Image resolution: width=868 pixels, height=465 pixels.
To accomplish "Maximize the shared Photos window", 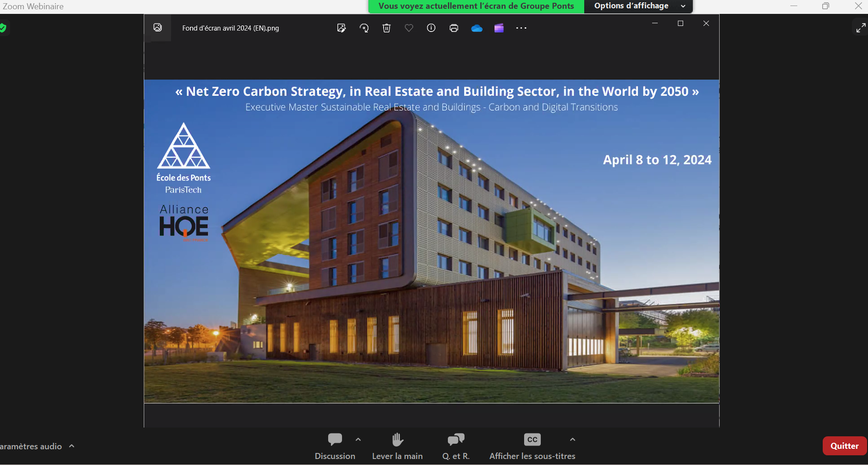I will 680,23.
